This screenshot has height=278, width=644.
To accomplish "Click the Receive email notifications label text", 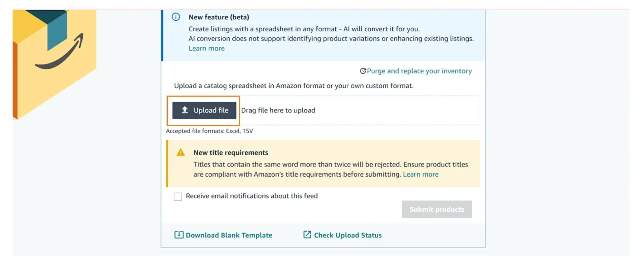I will coord(251,196).
